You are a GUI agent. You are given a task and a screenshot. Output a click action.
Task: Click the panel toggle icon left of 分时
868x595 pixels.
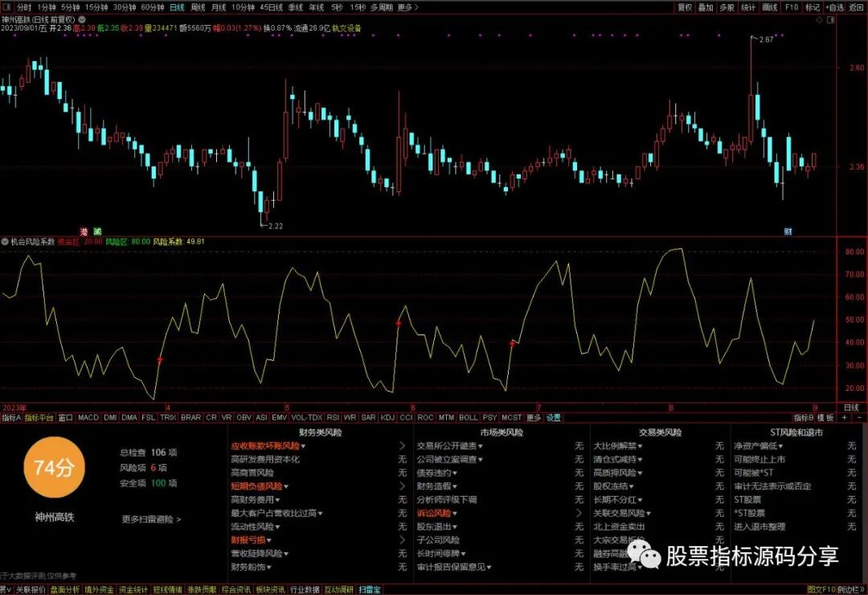pos(6,7)
